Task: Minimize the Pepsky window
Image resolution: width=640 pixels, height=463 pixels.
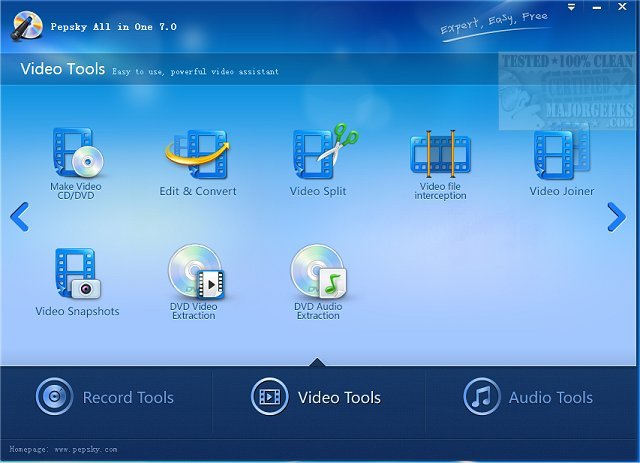Action: click(597, 7)
